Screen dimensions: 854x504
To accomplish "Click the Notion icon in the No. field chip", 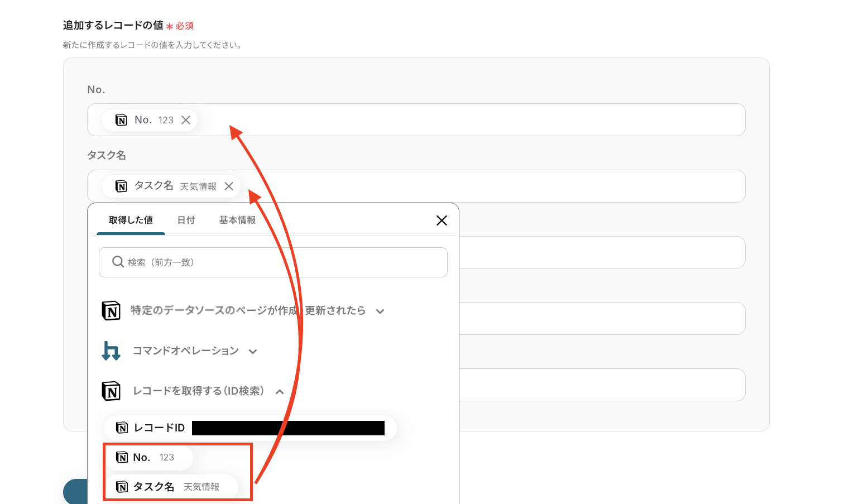I will pos(121,120).
